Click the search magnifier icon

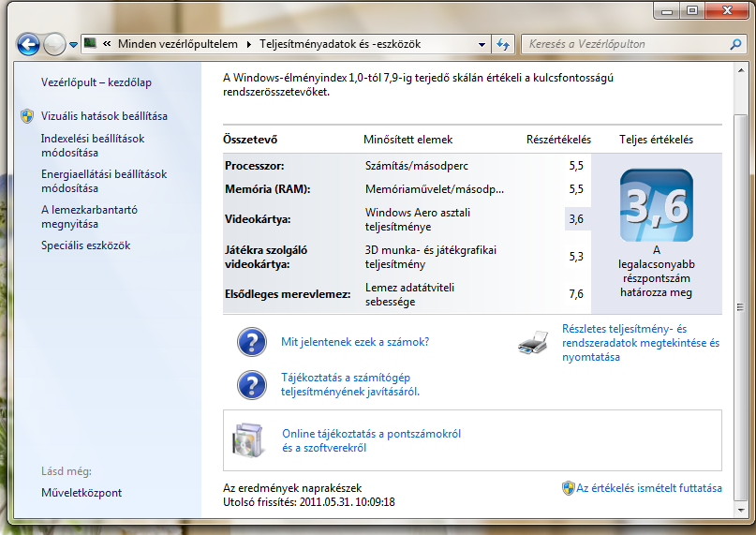pyautogui.click(x=735, y=44)
